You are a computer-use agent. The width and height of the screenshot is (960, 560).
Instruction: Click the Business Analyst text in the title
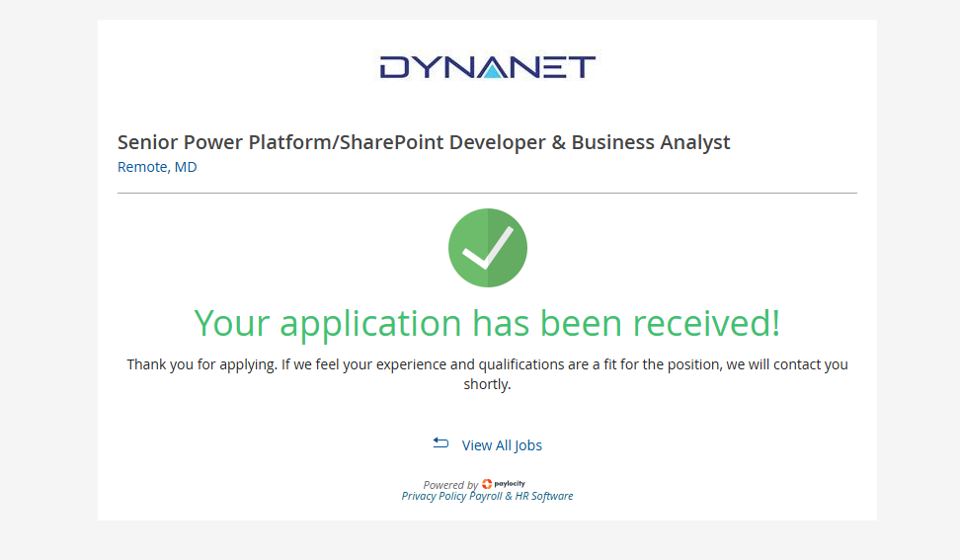point(651,142)
